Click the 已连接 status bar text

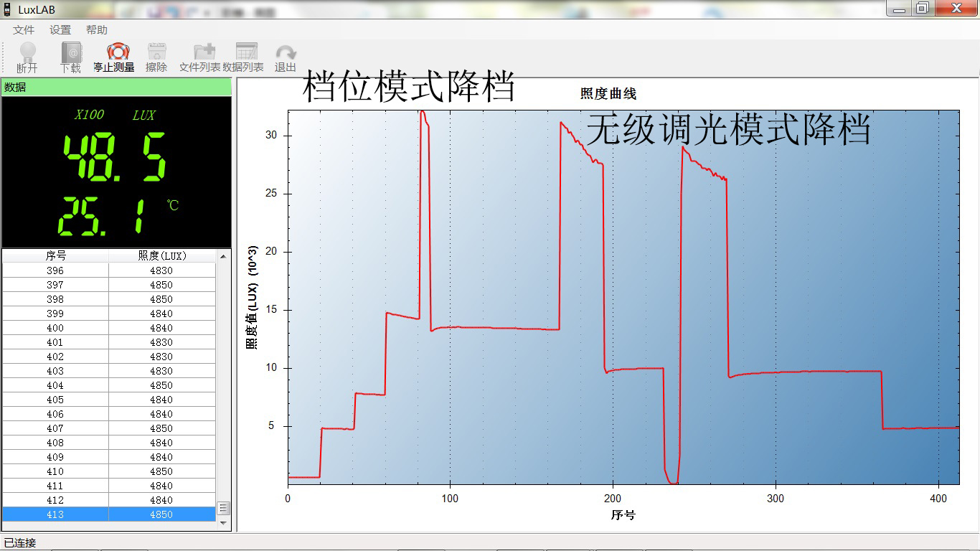[x=19, y=542]
